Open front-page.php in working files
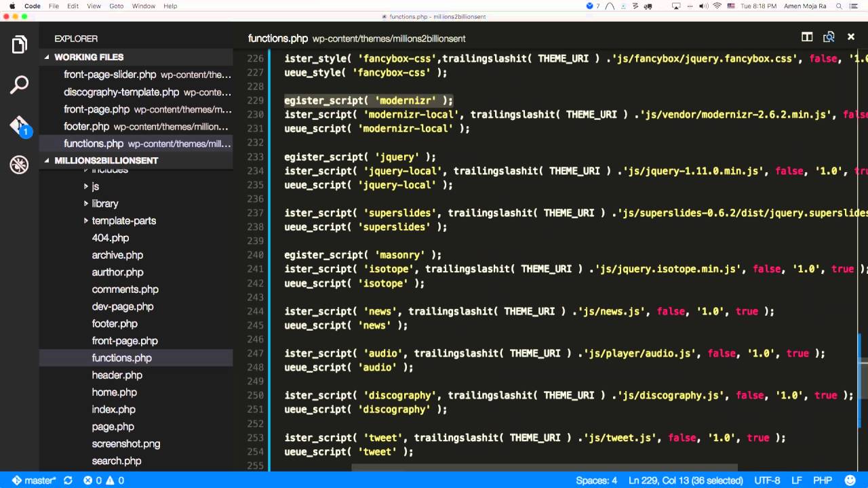868x488 pixels. click(x=136, y=109)
